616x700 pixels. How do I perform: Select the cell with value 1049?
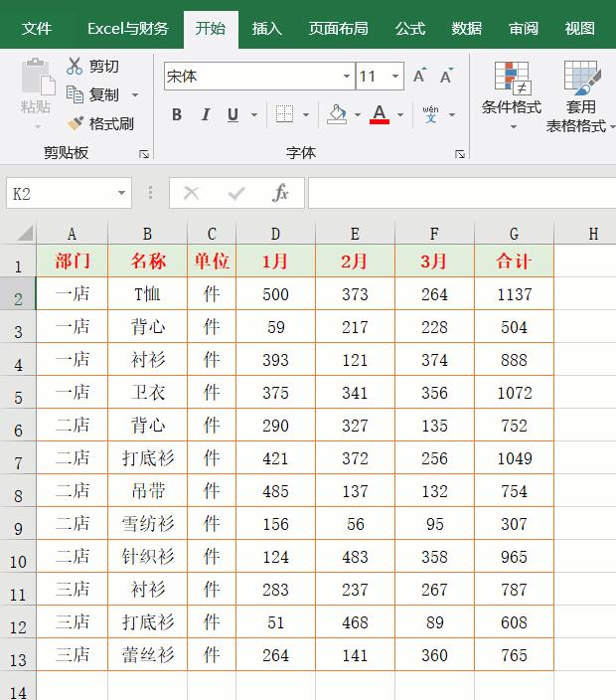[x=514, y=458]
